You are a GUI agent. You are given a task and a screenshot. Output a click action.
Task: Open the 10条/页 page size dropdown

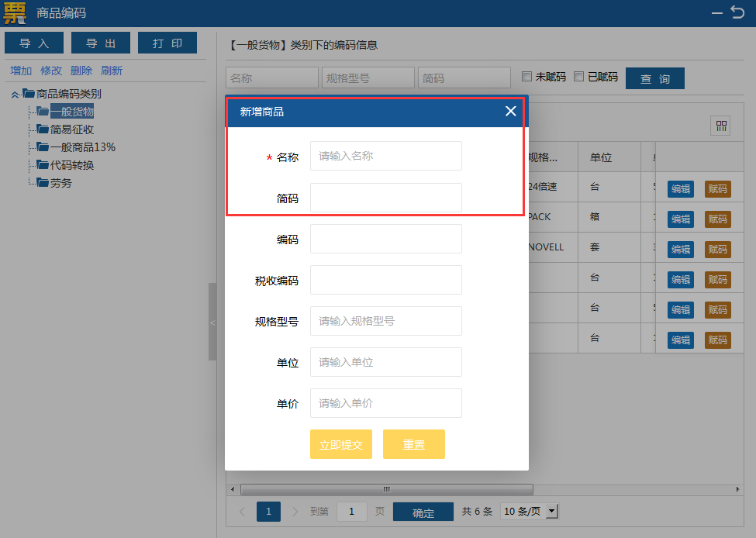pos(530,512)
